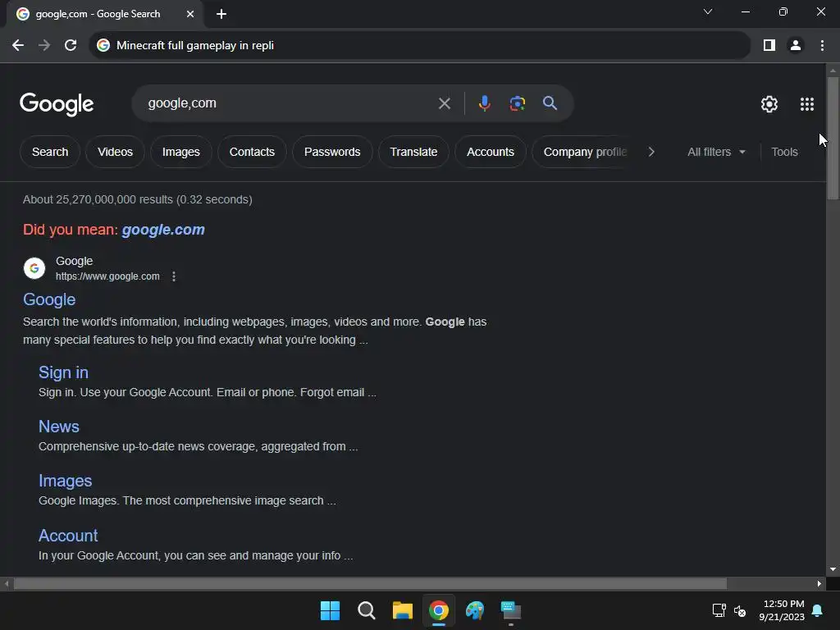The width and height of the screenshot is (840, 630).
Task: Open the Windows Start menu
Action: [x=330, y=610]
